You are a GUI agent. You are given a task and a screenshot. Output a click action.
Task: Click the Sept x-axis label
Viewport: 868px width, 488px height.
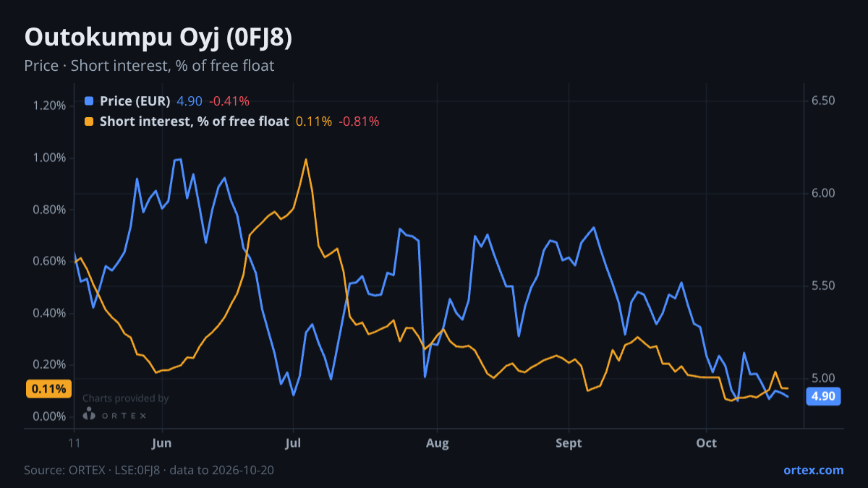pos(569,442)
